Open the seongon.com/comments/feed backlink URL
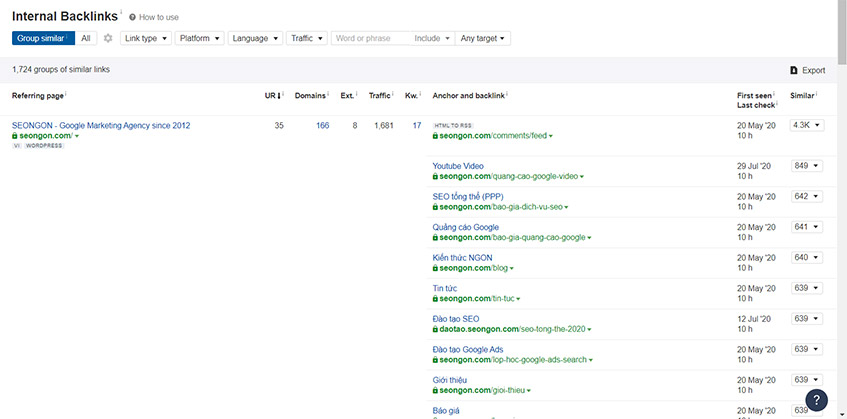 click(493, 136)
